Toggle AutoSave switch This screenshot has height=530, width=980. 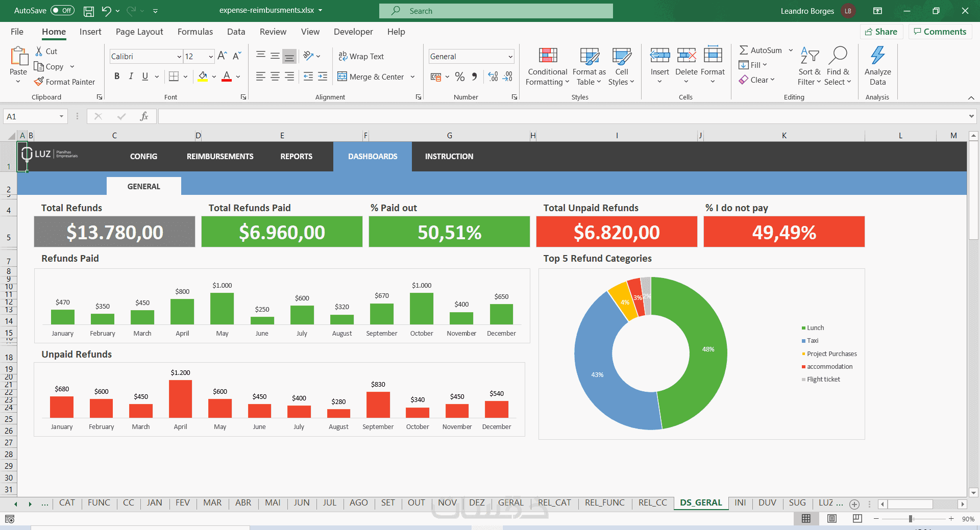pyautogui.click(x=62, y=10)
